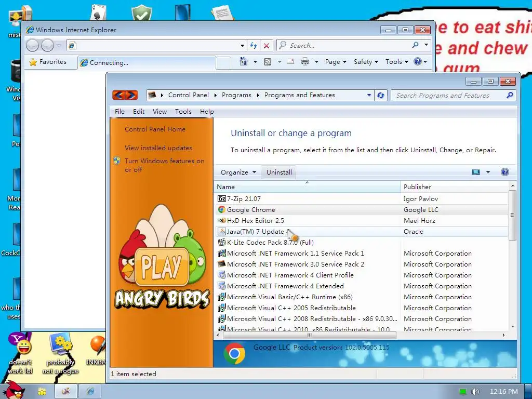Image resolution: width=532 pixels, height=399 pixels.
Task: Click the horizontal scrollbar of the program list
Action: pos(310,335)
